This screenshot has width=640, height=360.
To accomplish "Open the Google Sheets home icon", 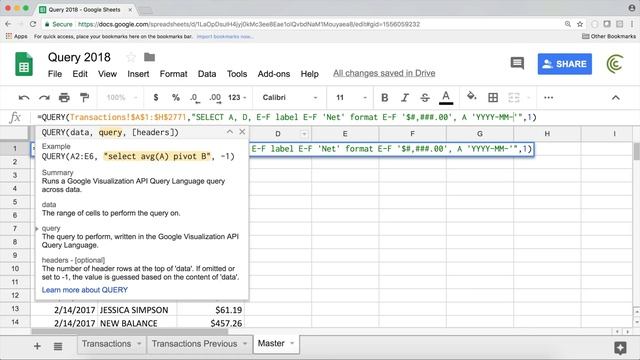I will coord(24,64).
